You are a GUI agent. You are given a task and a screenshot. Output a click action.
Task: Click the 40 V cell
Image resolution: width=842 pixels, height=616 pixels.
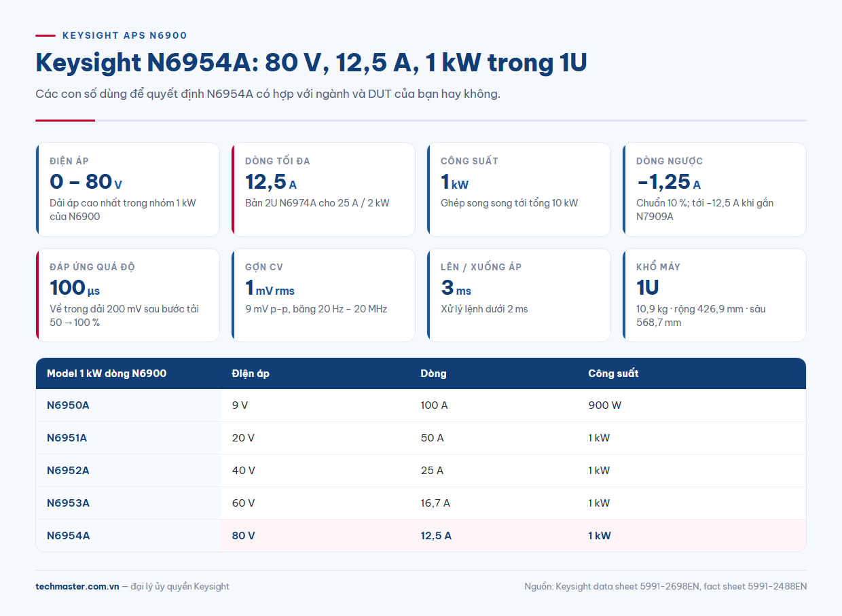pyautogui.click(x=243, y=471)
